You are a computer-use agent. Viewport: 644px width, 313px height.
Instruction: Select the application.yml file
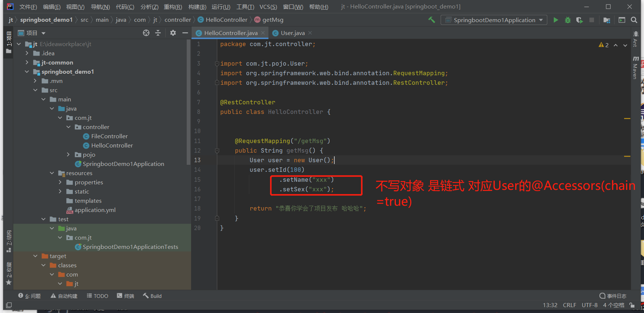click(x=91, y=210)
